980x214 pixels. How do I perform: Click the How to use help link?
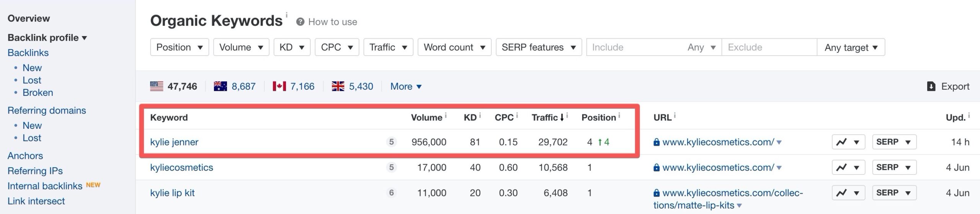point(332,22)
